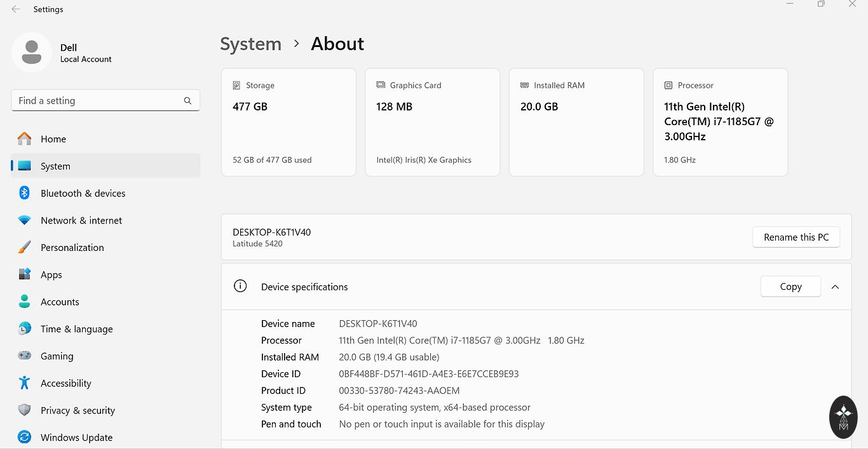
Task: Click the Dell user profile avatar
Action: [x=32, y=52]
